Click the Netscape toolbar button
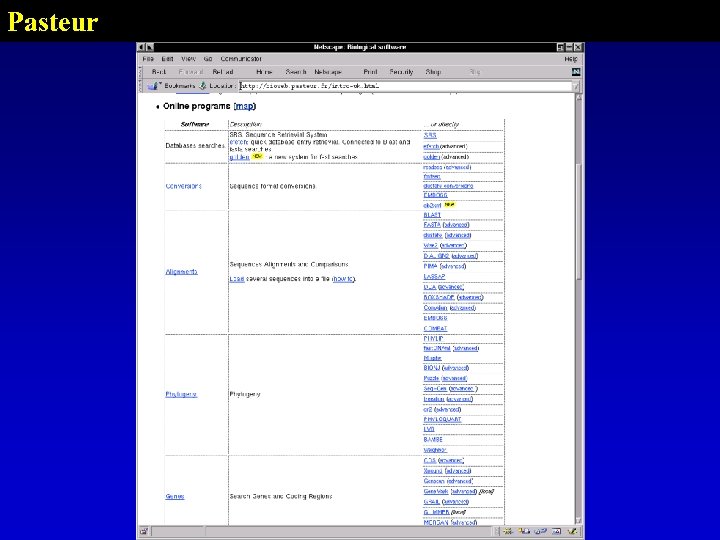 (328, 72)
